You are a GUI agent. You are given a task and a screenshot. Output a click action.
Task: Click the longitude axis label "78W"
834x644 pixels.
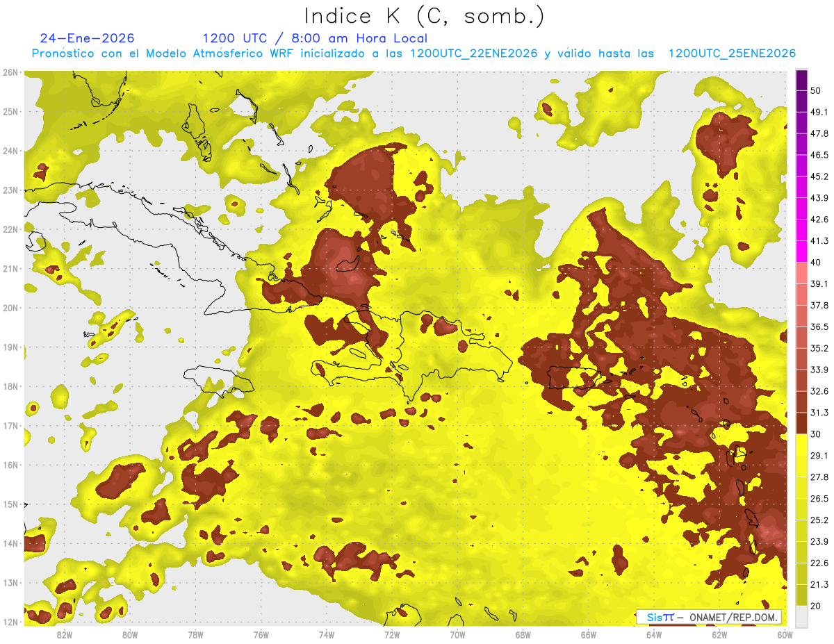pos(195,635)
